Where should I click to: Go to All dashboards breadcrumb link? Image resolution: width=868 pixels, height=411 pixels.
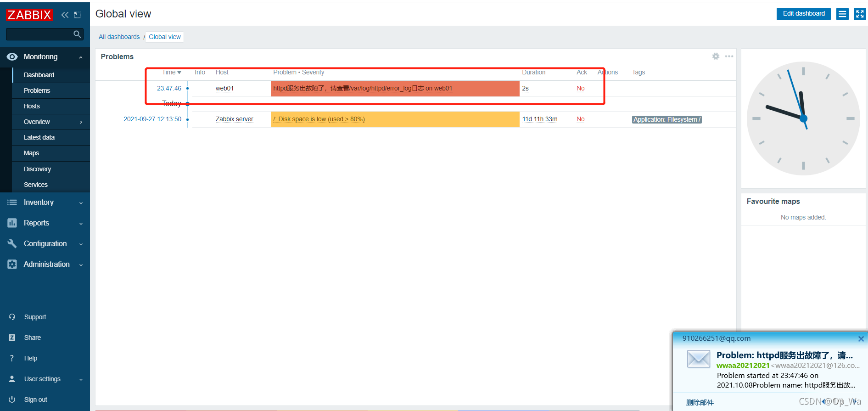[x=119, y=37]
